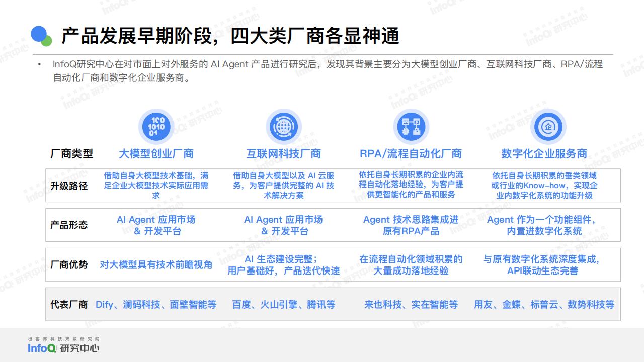Select the slide title 产品发展早期阶段，四大类厂商各显神通
The image size is (644, 362).
(230, 36)
